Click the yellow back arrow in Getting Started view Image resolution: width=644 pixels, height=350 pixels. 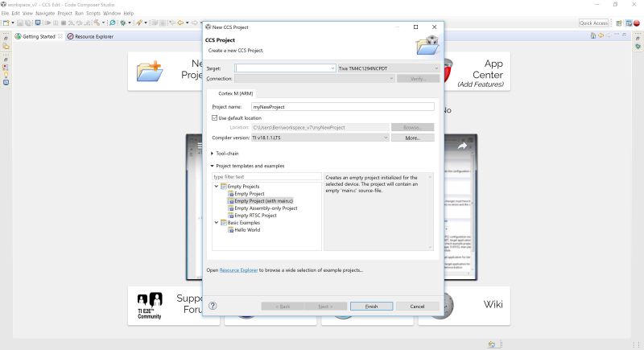point(601,35)
